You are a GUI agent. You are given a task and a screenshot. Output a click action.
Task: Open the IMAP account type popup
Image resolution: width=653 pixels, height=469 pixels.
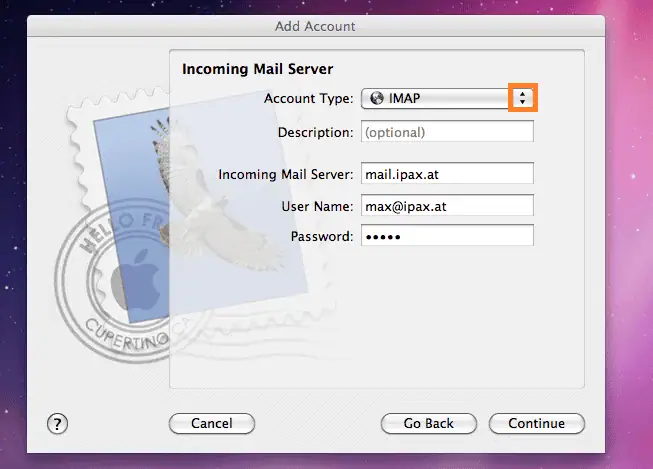pos(440,99)
